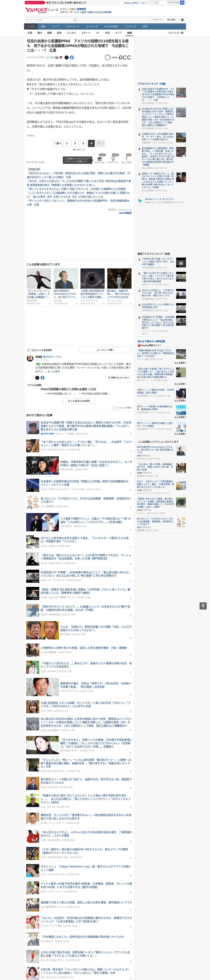React with 新しい視点 exclamation icon
Screen dimensions: 210x980
click(127, 159)
